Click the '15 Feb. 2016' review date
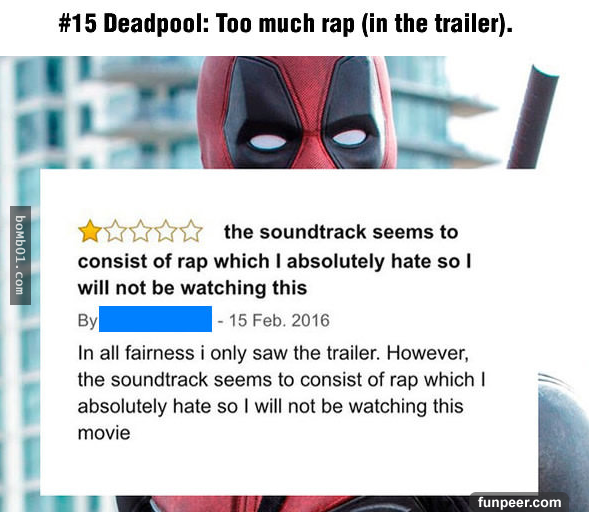The width and height of the screenshot is (589, 512). coord(279,320)
